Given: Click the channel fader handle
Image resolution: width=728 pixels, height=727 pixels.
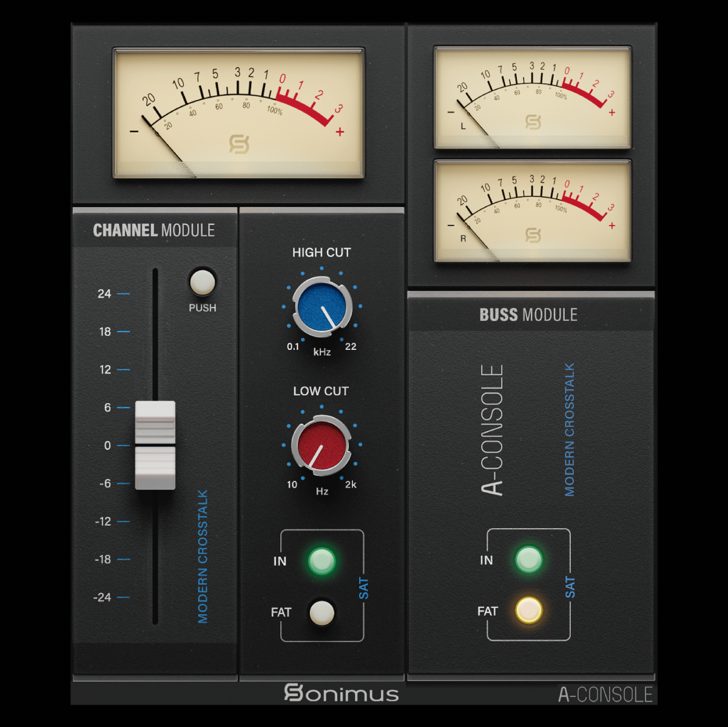Looking at the screenshot, I should pyautogui.click(x=155, y=445).
